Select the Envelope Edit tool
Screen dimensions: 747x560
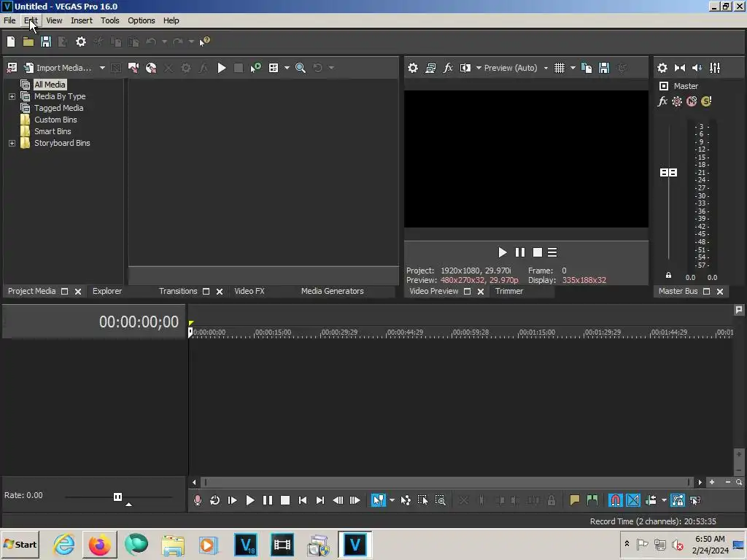tap(406, 500)
